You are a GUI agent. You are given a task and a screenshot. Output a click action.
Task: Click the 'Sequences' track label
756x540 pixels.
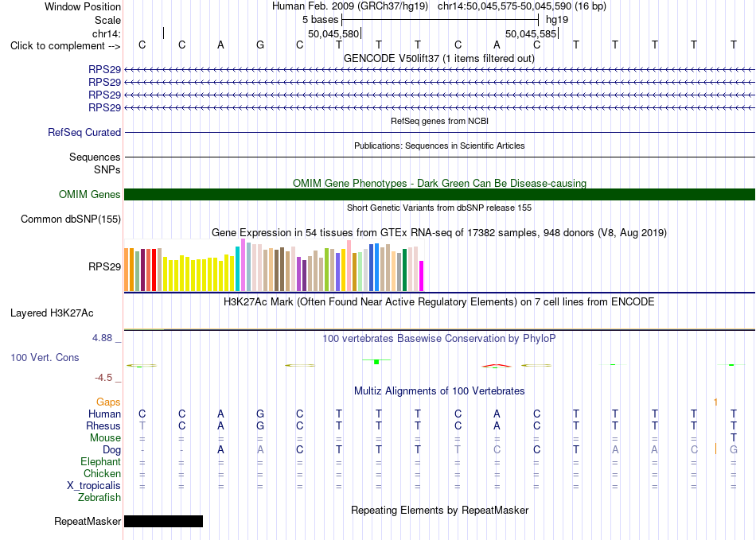point(95,157)
